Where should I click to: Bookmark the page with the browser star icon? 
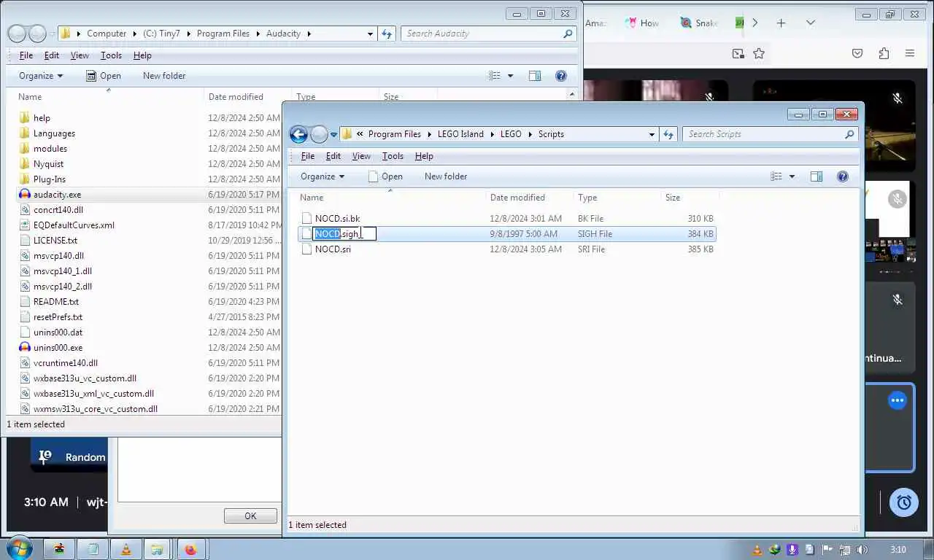[x=759, y=53]
